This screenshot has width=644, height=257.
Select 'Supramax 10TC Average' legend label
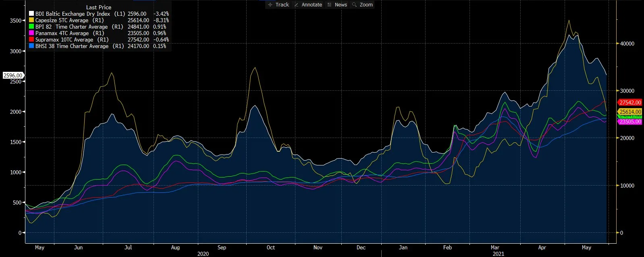(64, 40)
